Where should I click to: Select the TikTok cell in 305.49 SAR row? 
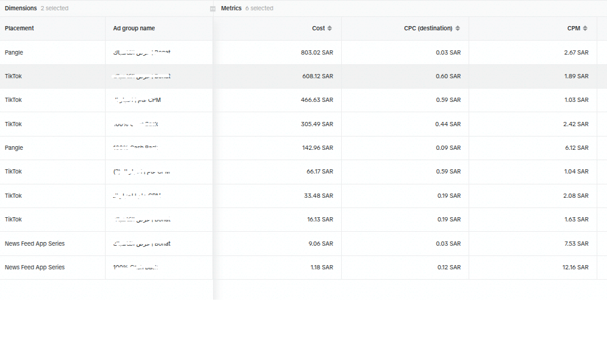13,124
